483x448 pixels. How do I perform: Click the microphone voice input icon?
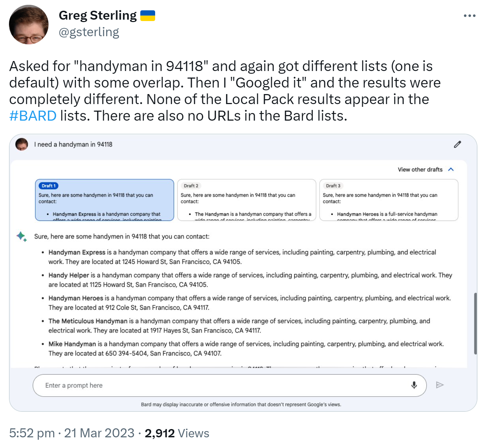click(414, 385)
